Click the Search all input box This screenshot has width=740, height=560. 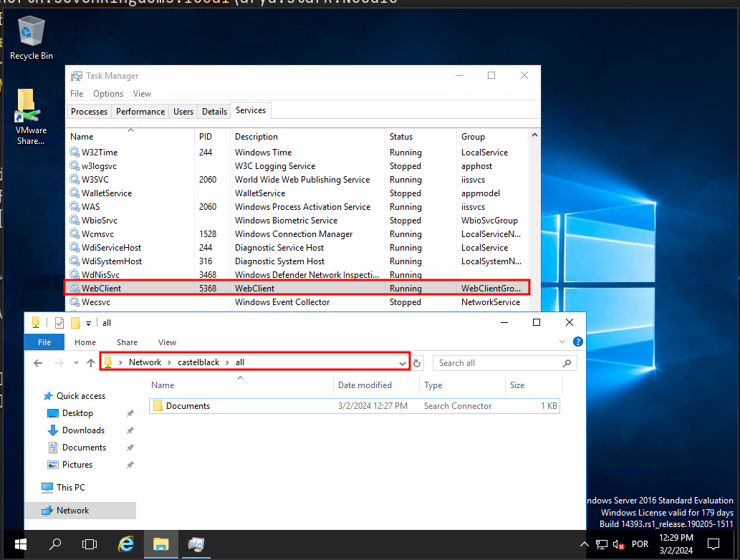(498, 363)
